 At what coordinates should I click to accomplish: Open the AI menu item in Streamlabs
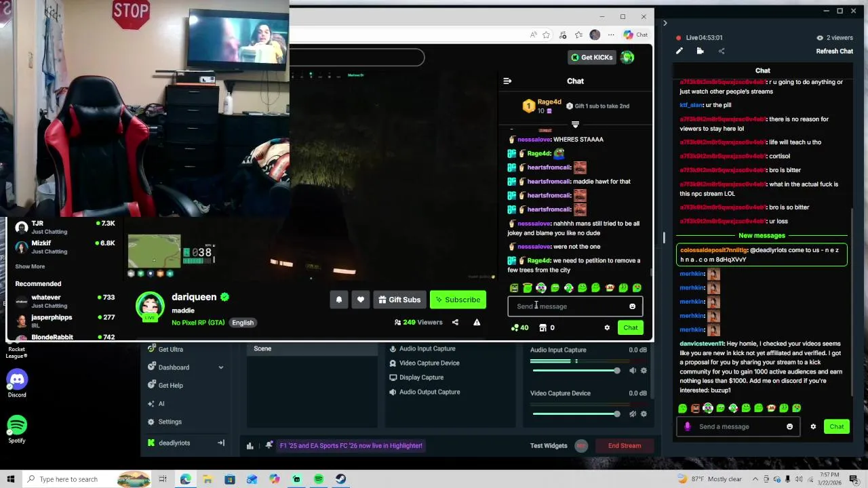161,404
